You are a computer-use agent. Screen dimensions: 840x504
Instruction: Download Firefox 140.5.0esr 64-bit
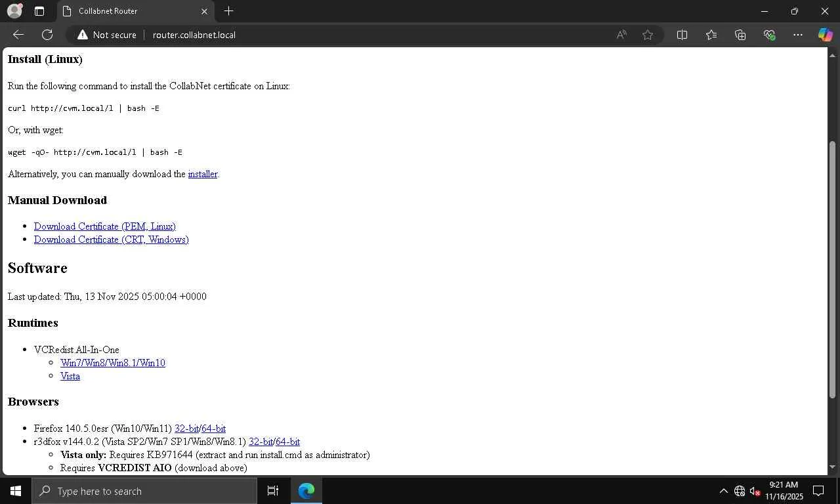213,429
